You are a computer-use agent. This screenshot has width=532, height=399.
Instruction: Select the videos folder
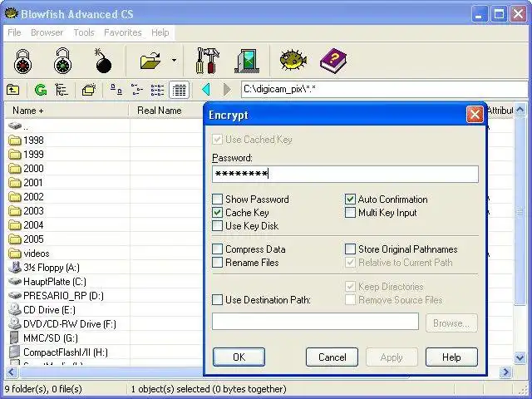coord(29,254)
